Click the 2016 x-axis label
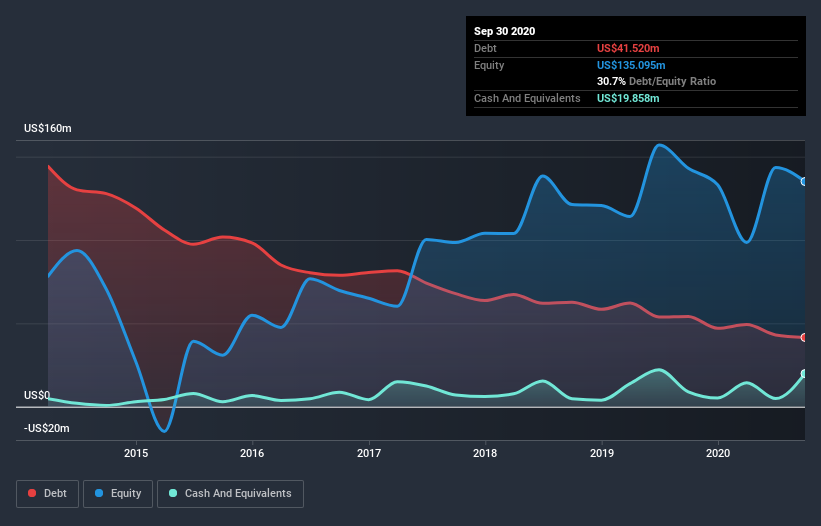821x526 pixels. (x=252, y=453)
